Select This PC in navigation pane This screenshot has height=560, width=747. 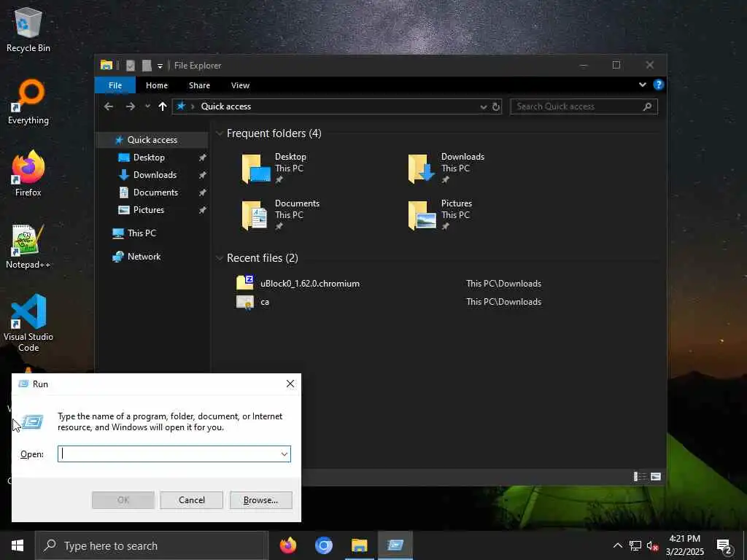(142, 233)
